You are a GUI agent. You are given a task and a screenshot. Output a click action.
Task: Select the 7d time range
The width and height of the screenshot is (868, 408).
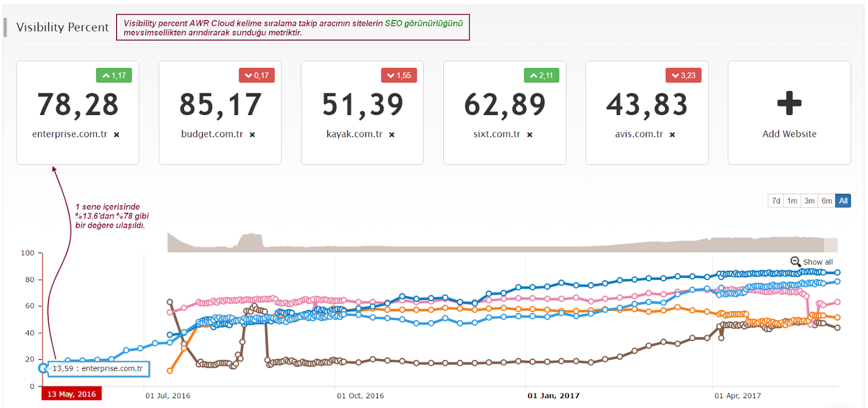click(x=776, y=201)
